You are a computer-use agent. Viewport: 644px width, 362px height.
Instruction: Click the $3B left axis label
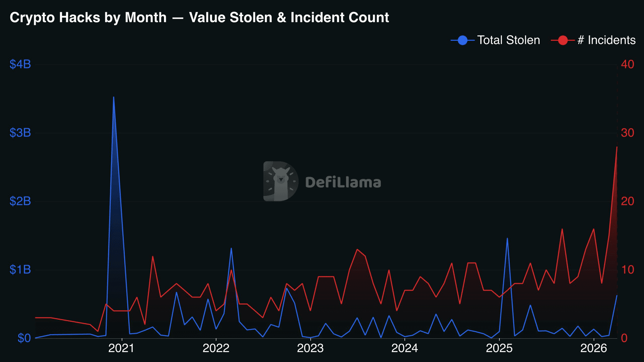pyautogui.click(x=20, y=133)
